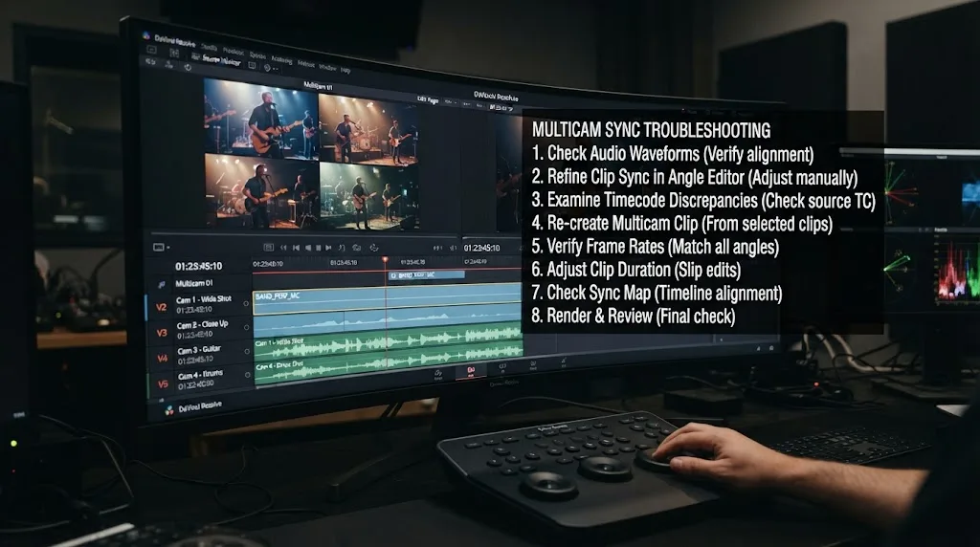Select the lower green Cam 4 audio waveform clip

(388, 364)
